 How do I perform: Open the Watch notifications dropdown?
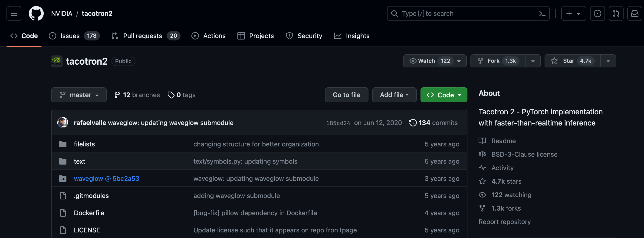tap(434, 61)
